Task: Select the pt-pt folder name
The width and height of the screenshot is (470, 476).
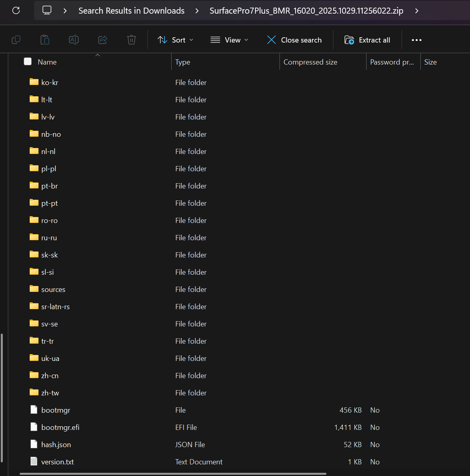Action: point(49,203)
